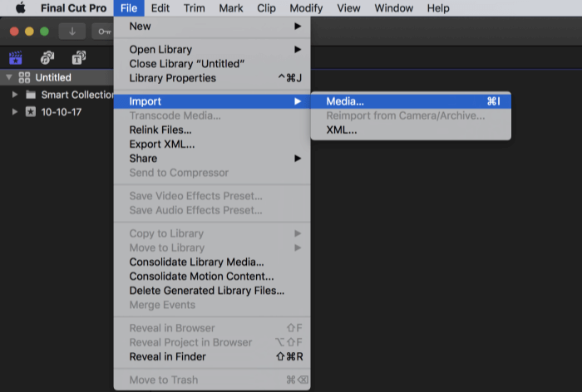Choose XML... from Import submenu
The height and width of the screenshot is (392, 582).
(411, 130)
